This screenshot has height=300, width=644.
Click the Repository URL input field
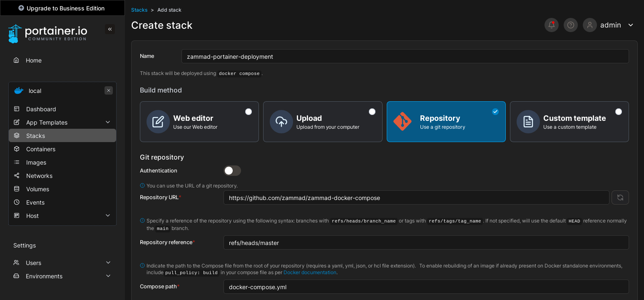pyautogui.click(x=416, y=197)
